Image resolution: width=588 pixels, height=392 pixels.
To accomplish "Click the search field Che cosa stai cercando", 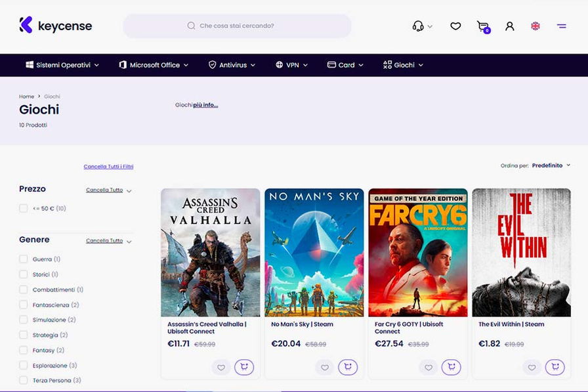I will click(x=237, y=26).
